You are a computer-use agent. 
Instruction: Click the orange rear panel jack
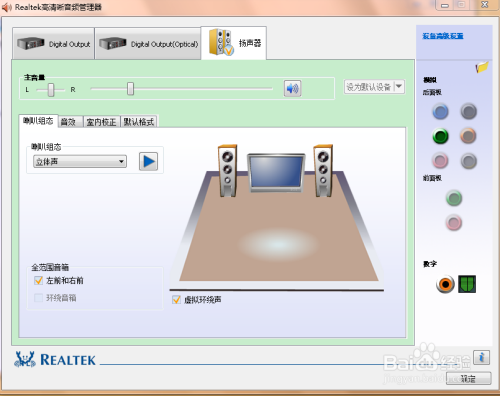click(468, 136)
